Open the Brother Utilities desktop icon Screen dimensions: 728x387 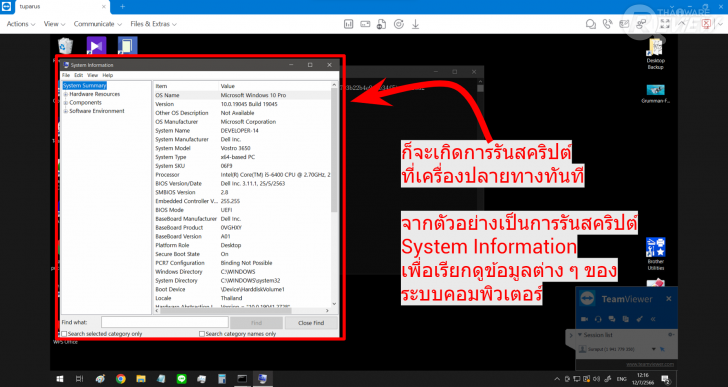click(656, 253)
